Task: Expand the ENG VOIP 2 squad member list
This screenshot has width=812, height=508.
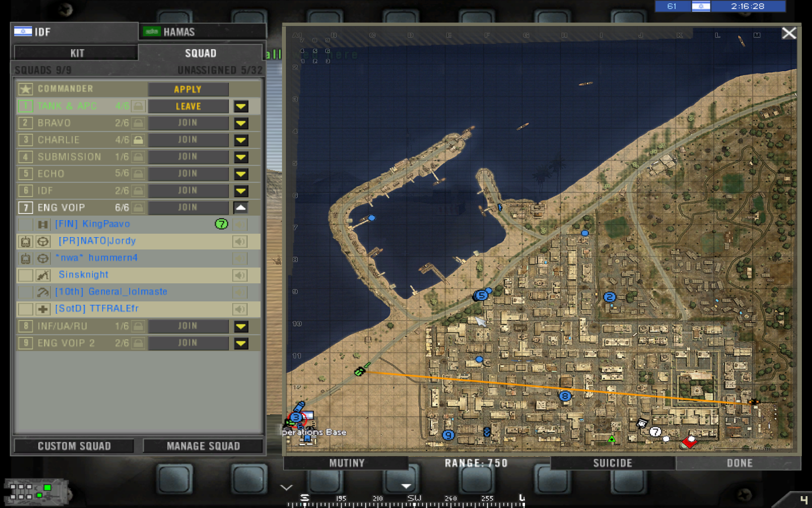Action: (x=241, y=343)
